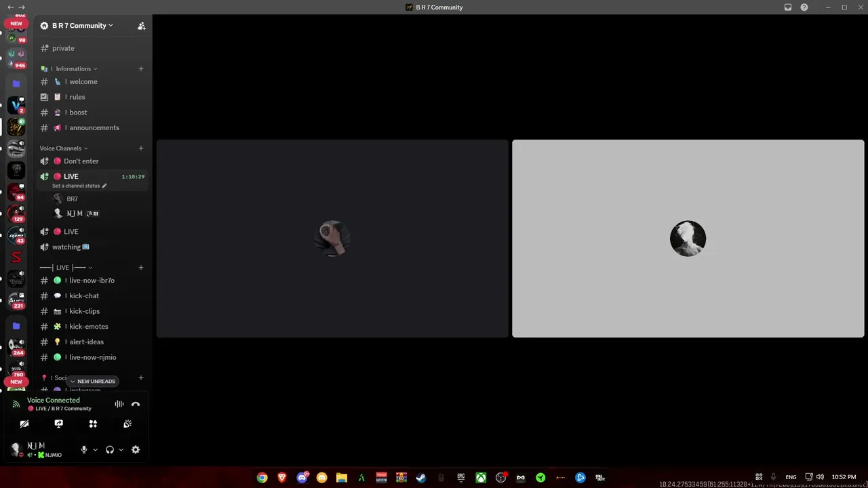
Task: Turn on camera in voice panel
Action: pos(24,424)
